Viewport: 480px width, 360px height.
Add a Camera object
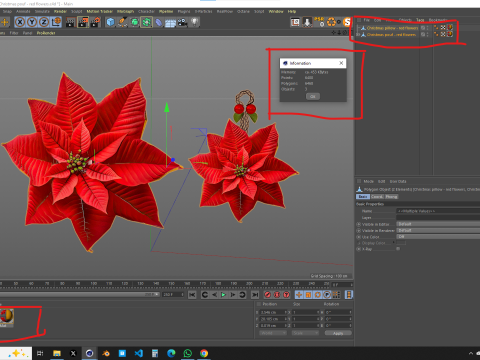pyautogui.click(x=182, y=22)
